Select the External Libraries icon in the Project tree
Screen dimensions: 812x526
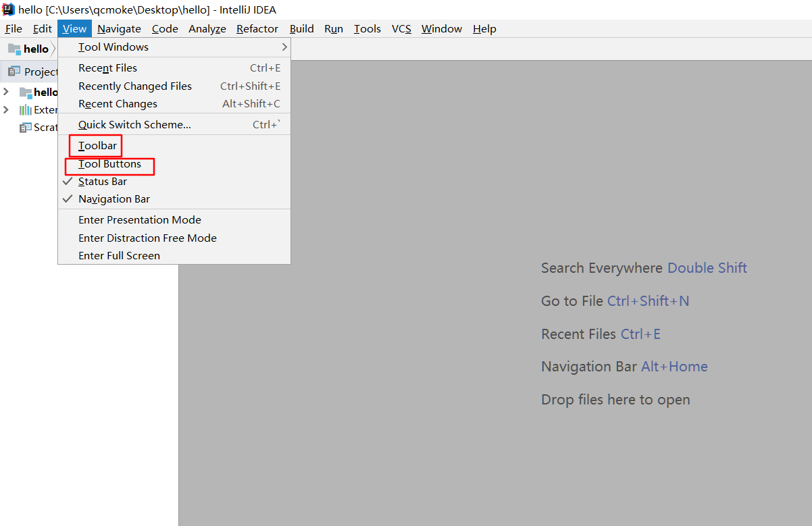(x=26, y=110)
